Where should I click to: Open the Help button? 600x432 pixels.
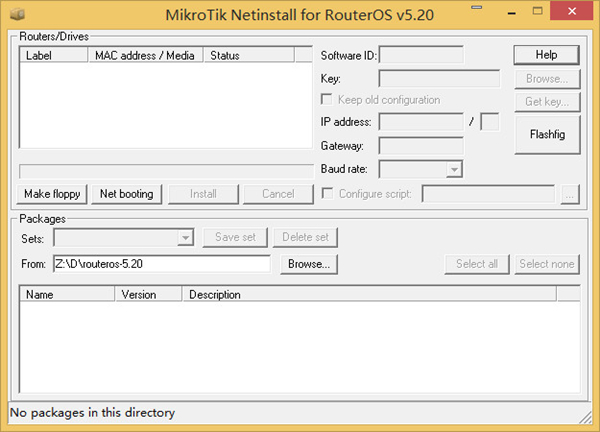[x=546, y=55]
